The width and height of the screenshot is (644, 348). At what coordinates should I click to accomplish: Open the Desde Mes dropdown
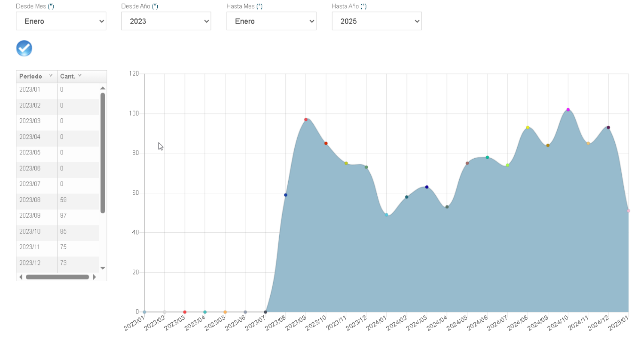click(x=61, y=21)
